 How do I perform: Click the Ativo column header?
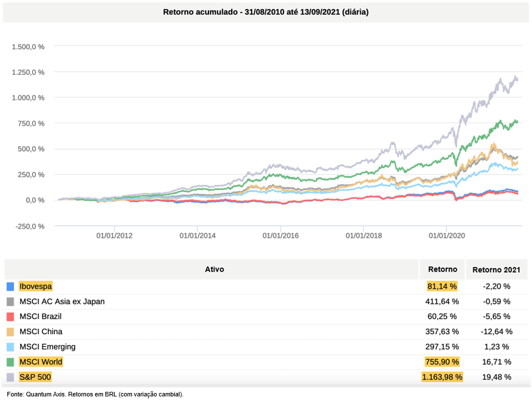point(214,269)
